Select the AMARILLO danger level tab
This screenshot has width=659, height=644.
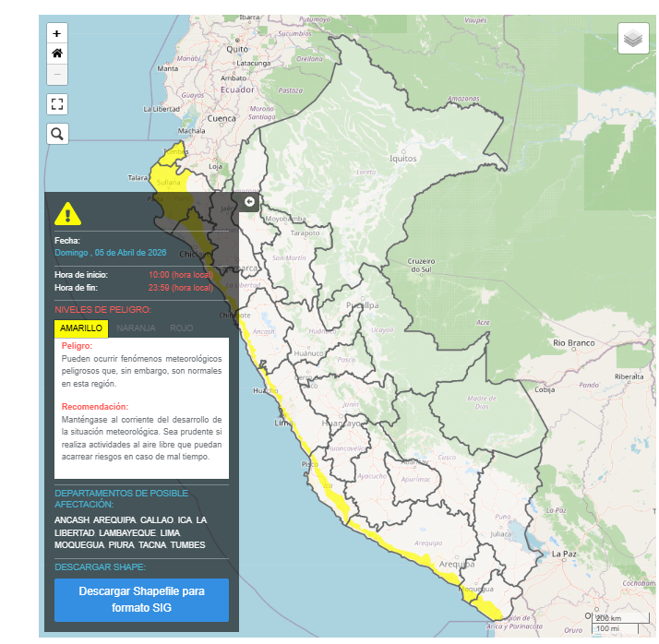tap(81, 328)
